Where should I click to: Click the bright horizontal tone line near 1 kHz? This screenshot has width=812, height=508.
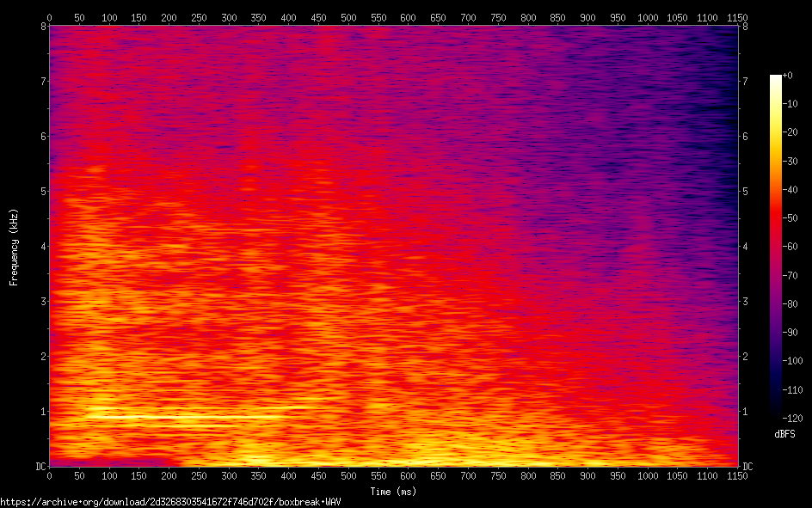[x=189, y=417]
